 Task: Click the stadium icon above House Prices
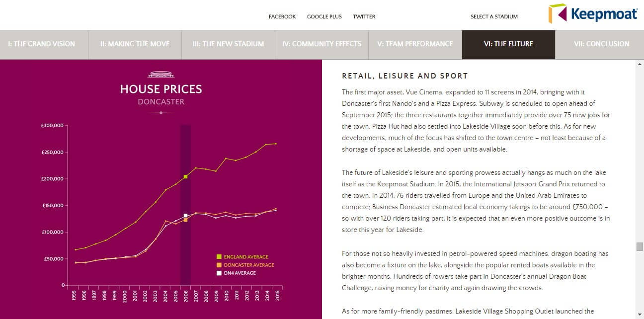161,75
